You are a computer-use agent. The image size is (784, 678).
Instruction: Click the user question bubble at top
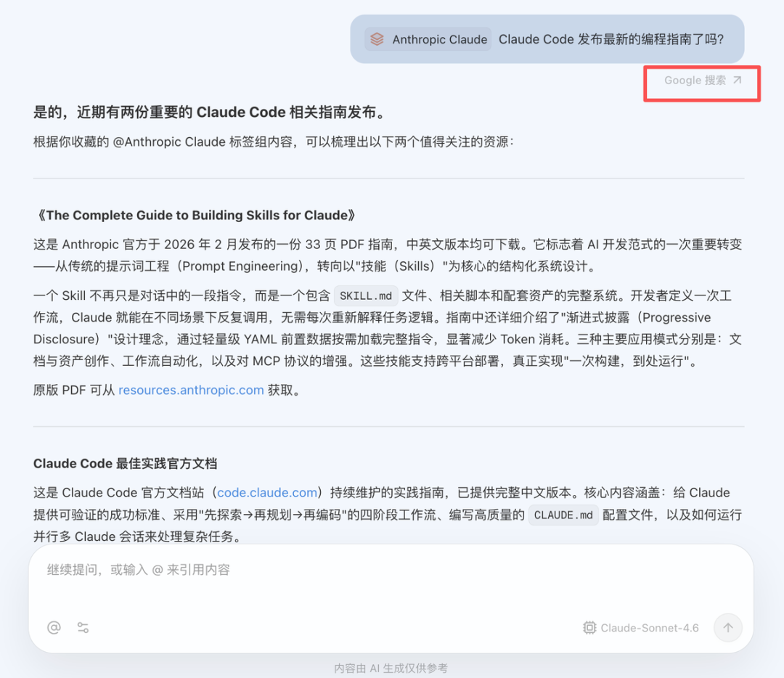click(617, 39)
